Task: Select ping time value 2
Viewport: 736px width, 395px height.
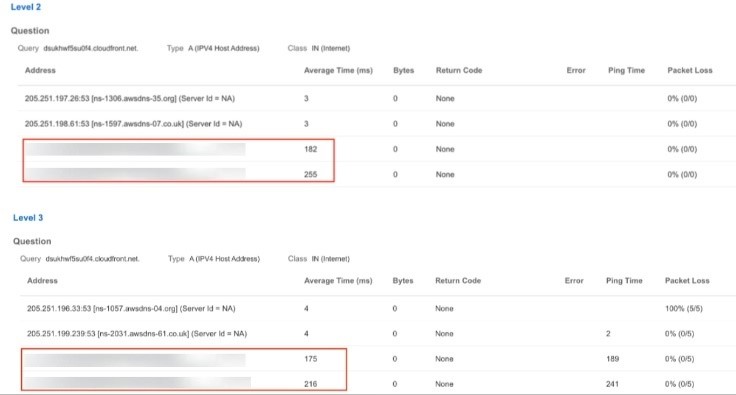Action: [608, 334]
